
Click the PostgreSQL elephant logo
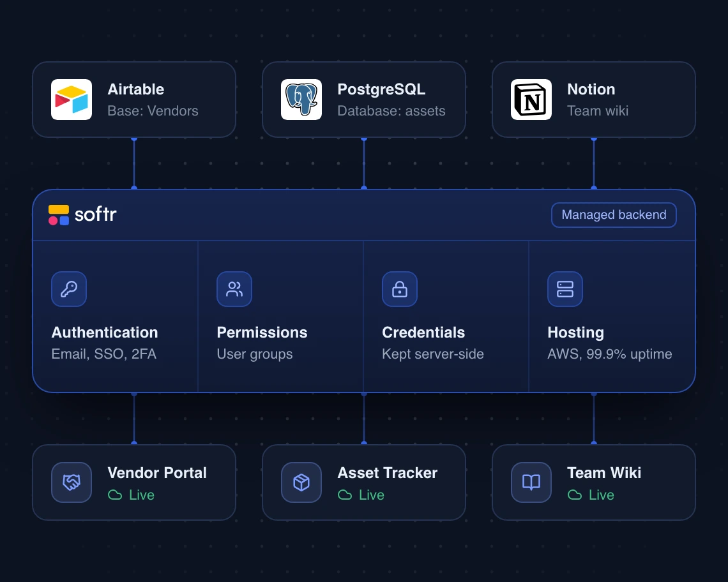click(301, 100)
